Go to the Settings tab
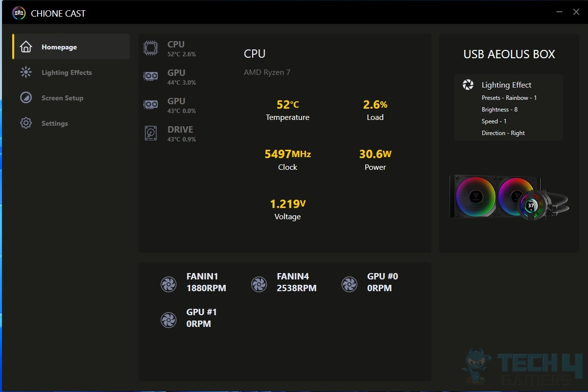The image size is (588, 392). click(71, 123)
